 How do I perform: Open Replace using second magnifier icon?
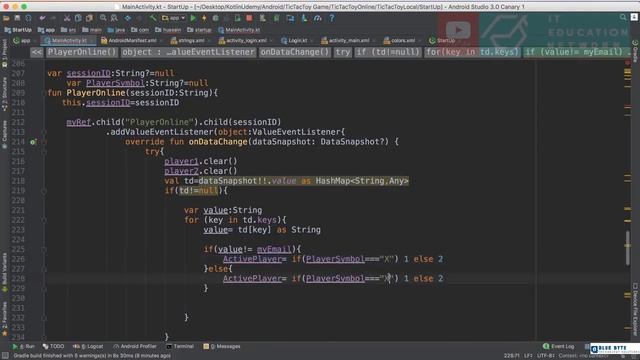[x=114, y=18]
